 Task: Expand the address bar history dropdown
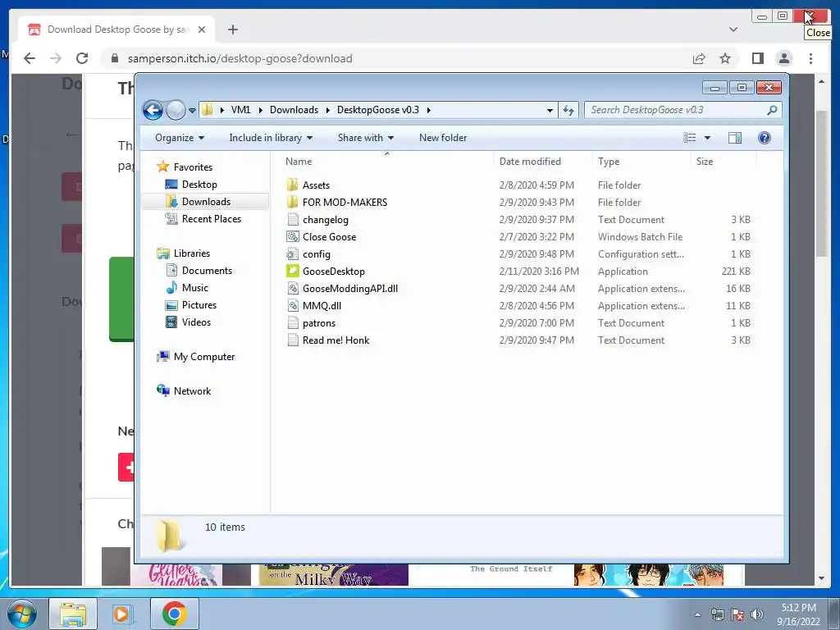click(x=550, y=111)
